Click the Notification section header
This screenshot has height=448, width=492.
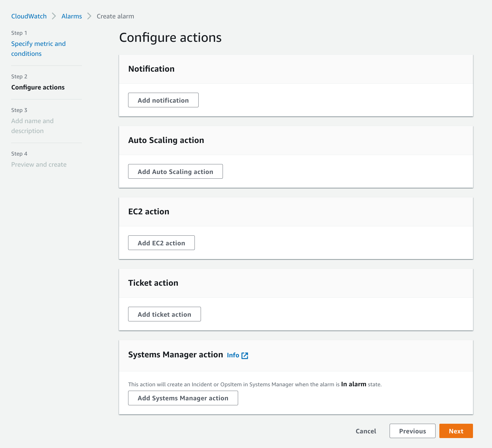coord(151,69)
